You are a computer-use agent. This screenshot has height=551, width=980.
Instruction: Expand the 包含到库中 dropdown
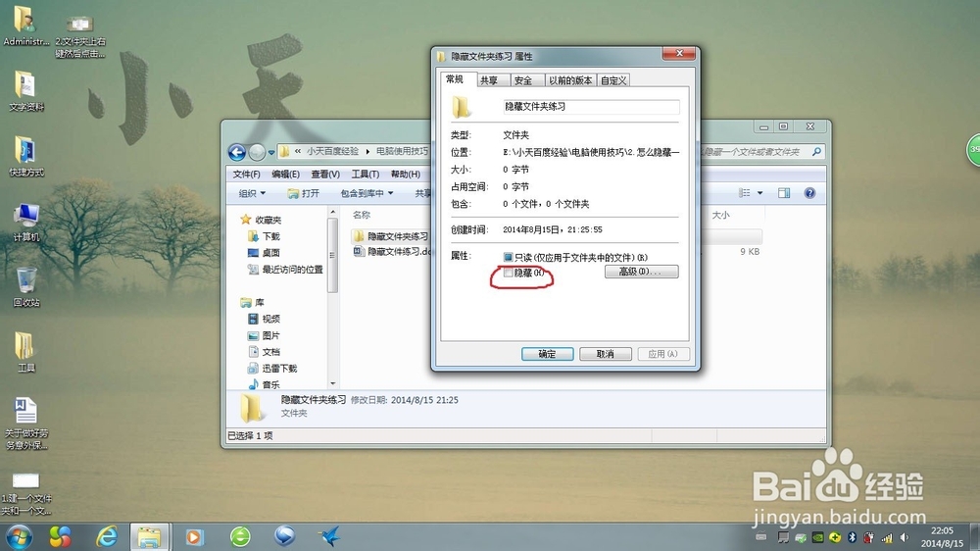coord(367,193)
